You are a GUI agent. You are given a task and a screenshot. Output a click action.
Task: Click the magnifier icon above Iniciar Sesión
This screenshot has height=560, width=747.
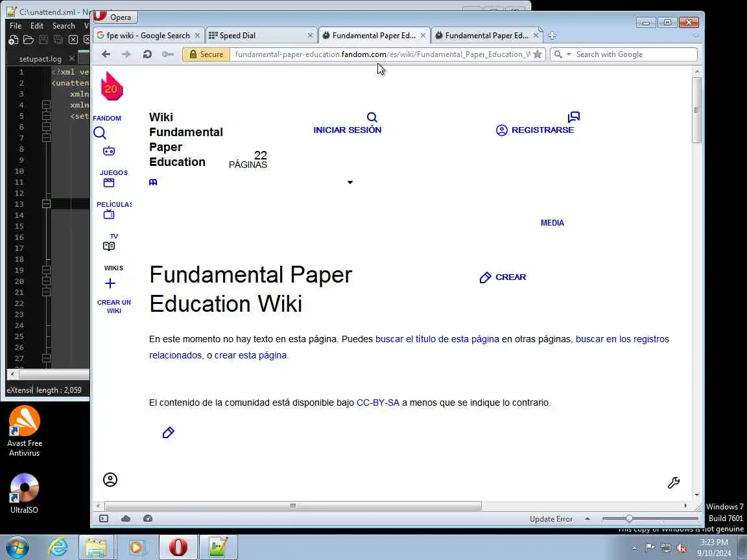[372, 117]
